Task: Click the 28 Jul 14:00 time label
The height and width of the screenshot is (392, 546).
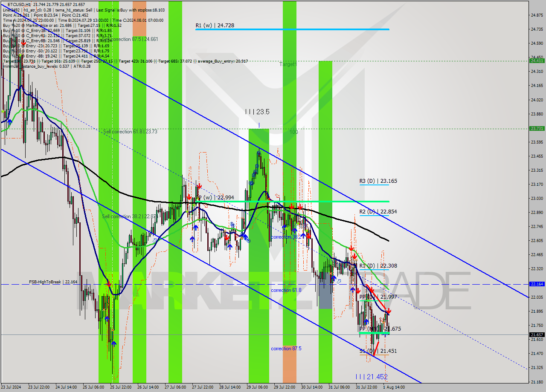Action: point(230,387)
